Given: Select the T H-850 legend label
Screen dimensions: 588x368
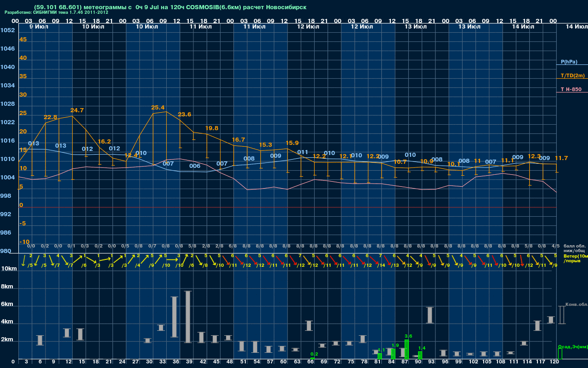Looking at the screenshot, I should [571, 89].
